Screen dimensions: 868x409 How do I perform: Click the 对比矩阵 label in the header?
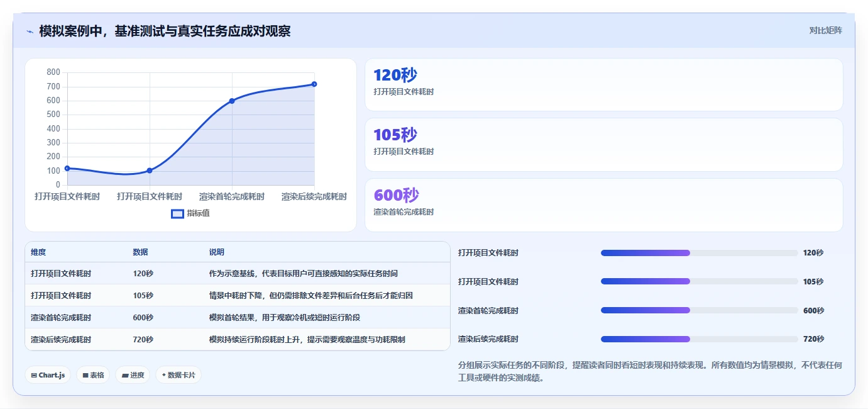(x=825, y=30)
